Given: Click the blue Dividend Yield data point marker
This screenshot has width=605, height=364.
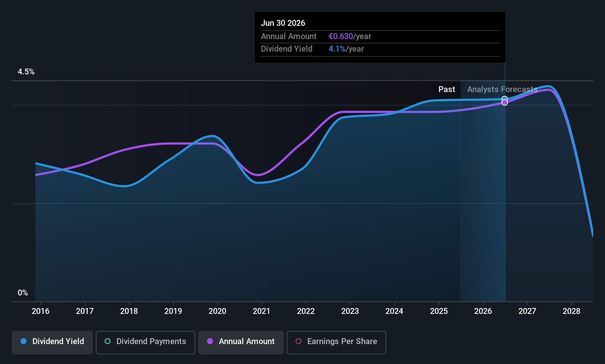Looking at the screenshot, I should 505,99.
